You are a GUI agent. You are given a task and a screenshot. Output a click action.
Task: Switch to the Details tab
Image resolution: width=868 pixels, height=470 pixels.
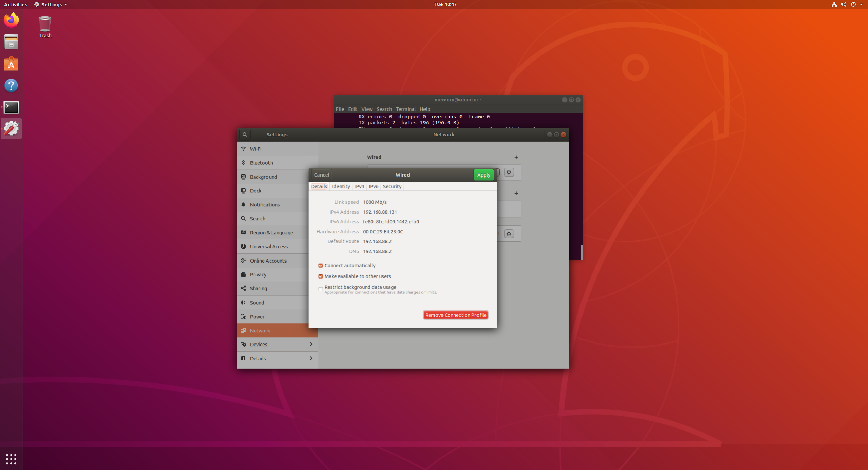pos(319,186)
